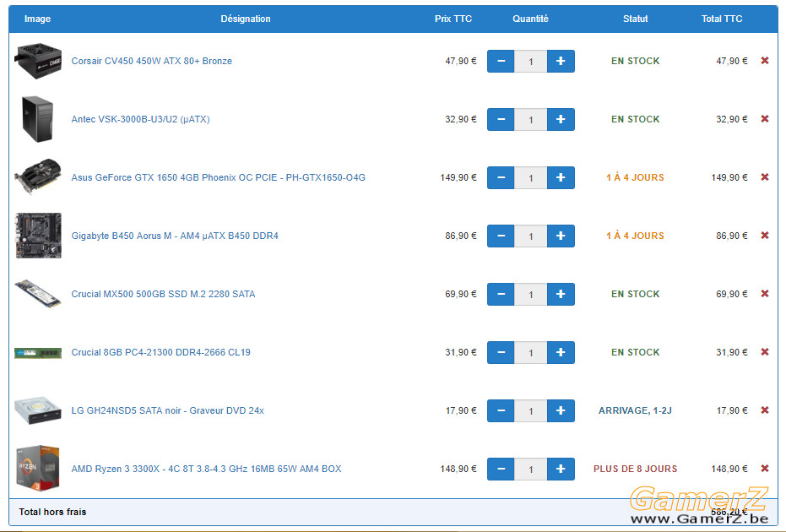Click the Crucial 8GB DDR4 quantity field
Image resolution: width=786 pixels, height=532 pixels.
click(x=531, y=352)
